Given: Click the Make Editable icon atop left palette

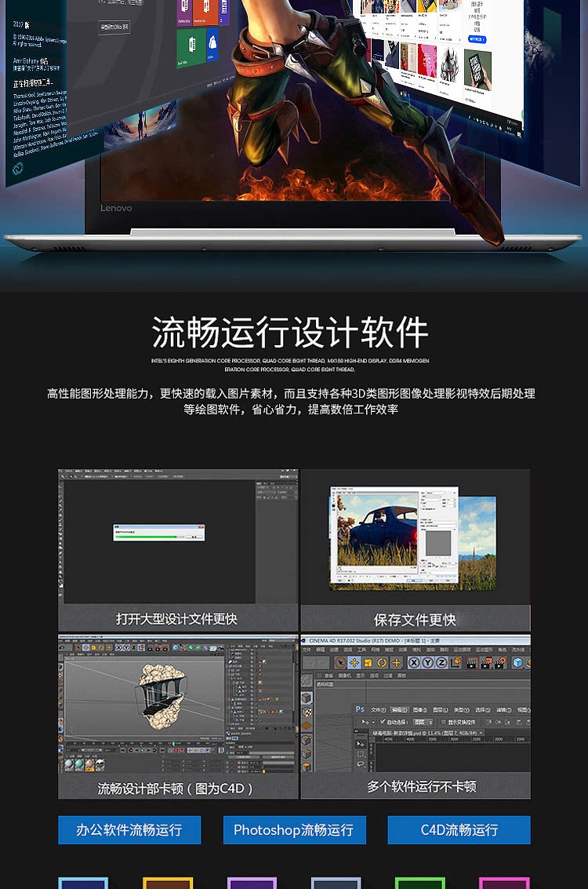Looking at the screenshot, I should coord(307,680).
